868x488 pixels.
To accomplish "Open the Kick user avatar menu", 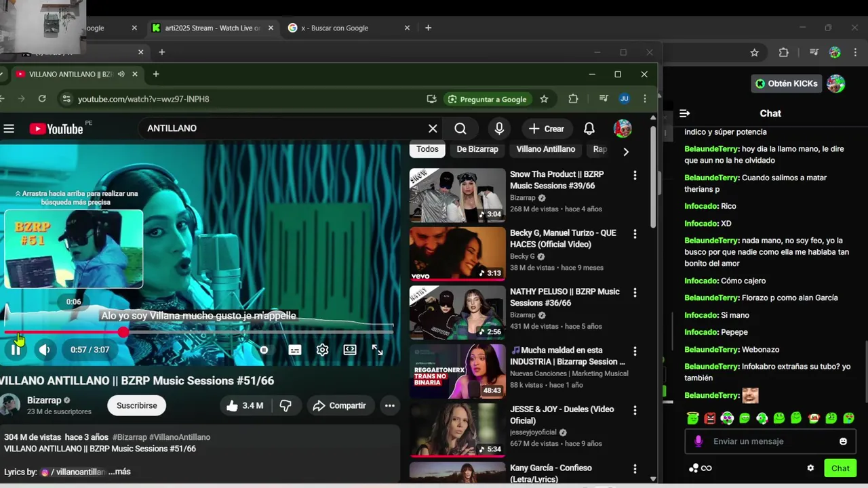I will 835,83.
